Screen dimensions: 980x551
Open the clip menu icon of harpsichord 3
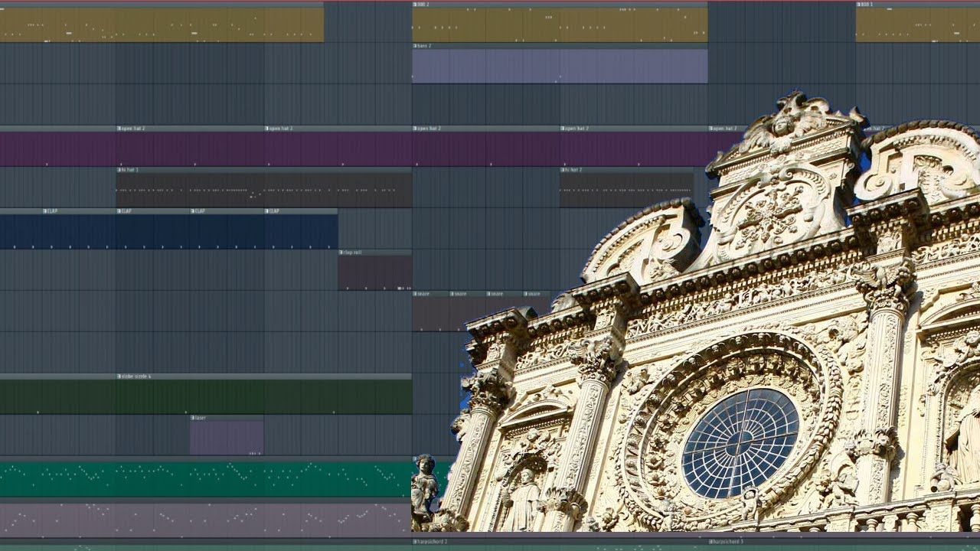click(x=710, y=542)
